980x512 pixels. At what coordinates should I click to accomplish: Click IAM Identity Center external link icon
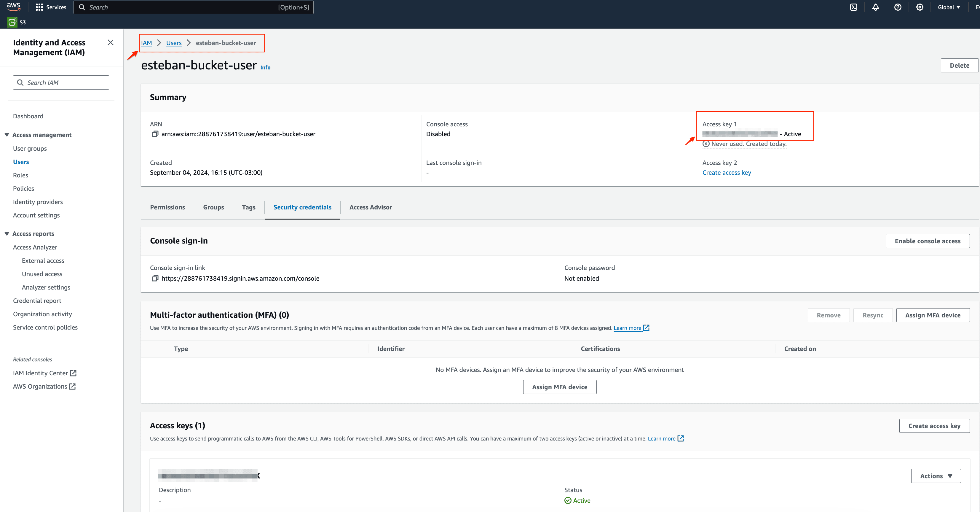[74, 373]
